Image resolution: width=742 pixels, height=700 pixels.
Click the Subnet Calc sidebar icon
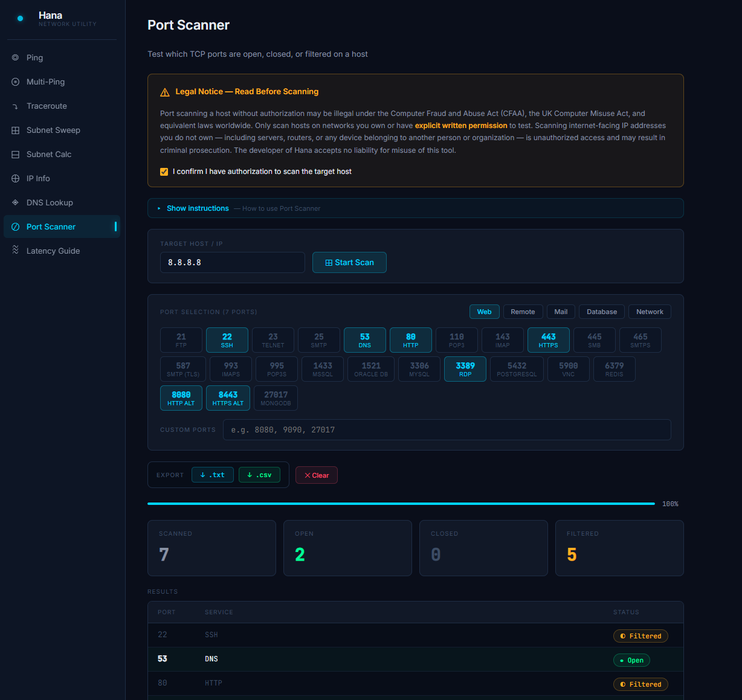[16, 154]
